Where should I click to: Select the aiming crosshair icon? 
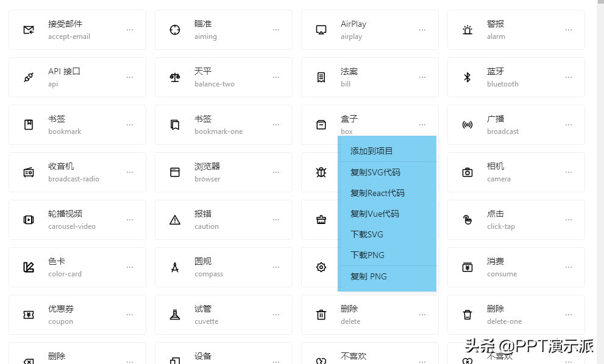coord(175,30)
